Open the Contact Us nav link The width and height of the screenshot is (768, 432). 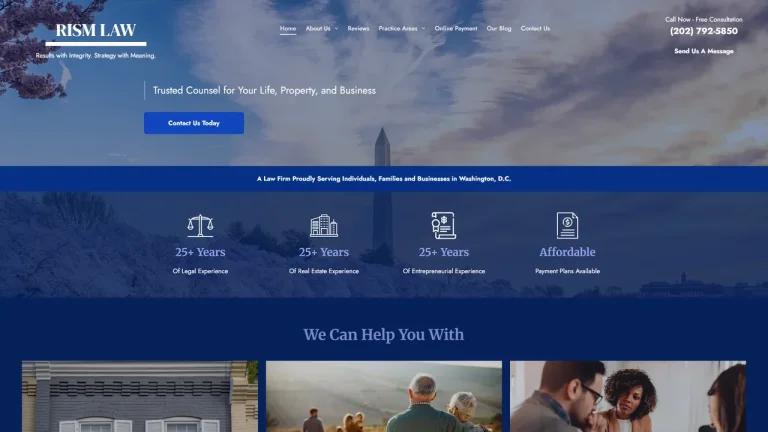coord(535,28)
